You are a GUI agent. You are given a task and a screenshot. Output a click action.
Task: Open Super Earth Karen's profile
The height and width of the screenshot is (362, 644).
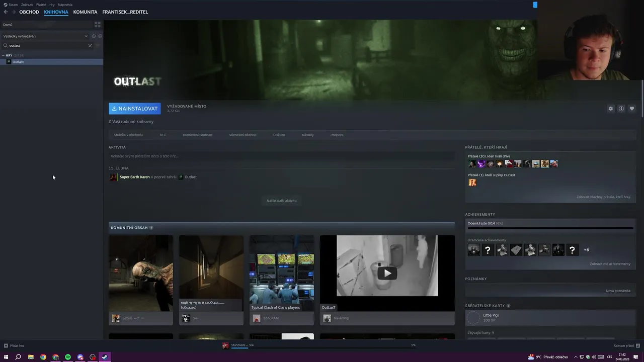click(x=134, y=177)
